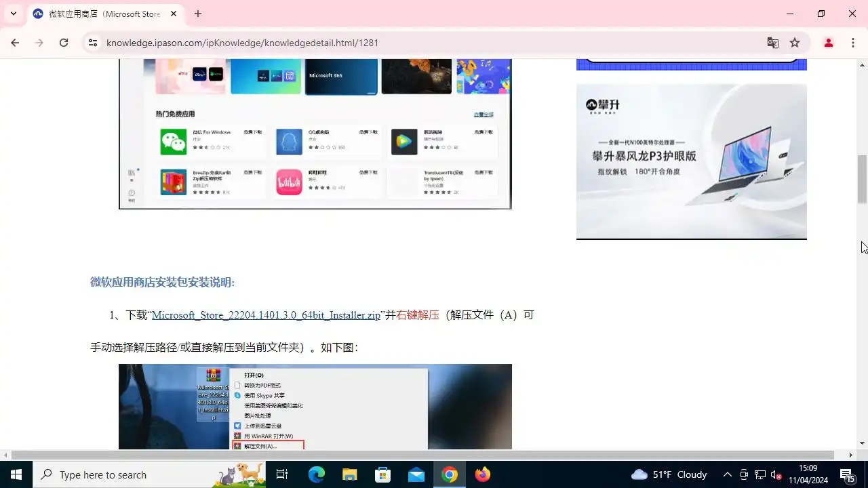Open the muted volume tray icon

776,474
